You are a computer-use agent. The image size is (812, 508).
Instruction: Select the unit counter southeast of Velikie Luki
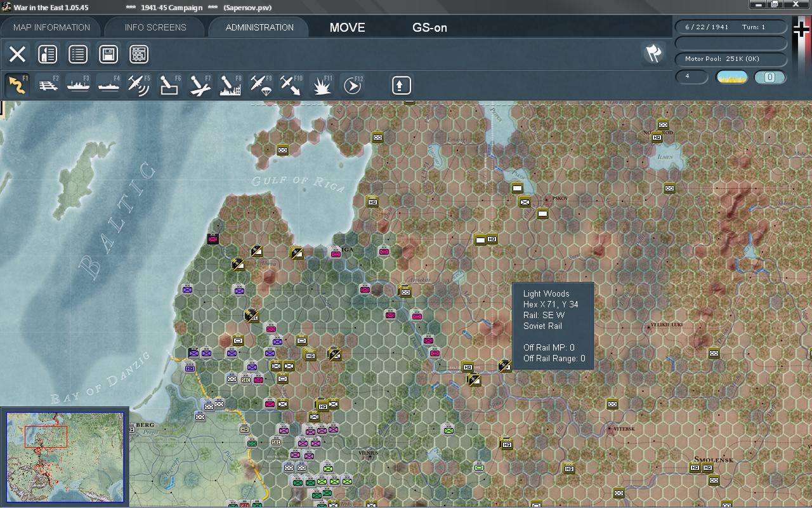click(714, 353)
